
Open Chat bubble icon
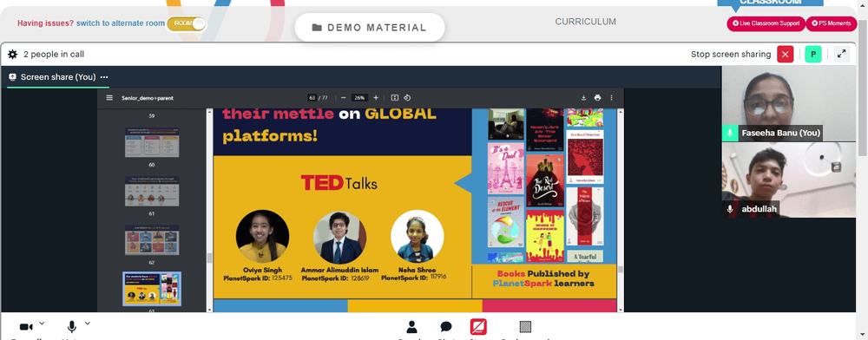[446, 327]
